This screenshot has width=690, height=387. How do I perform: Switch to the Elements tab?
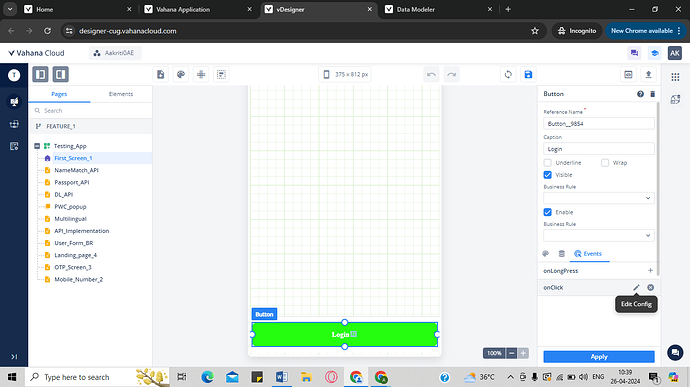[x=121, y=94]
